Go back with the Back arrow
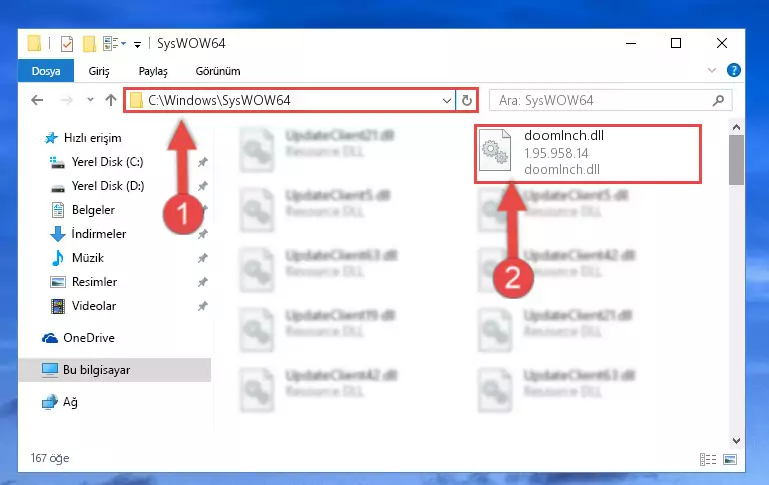The height and width of the screenshot is (485, 769). coord(37,101)
